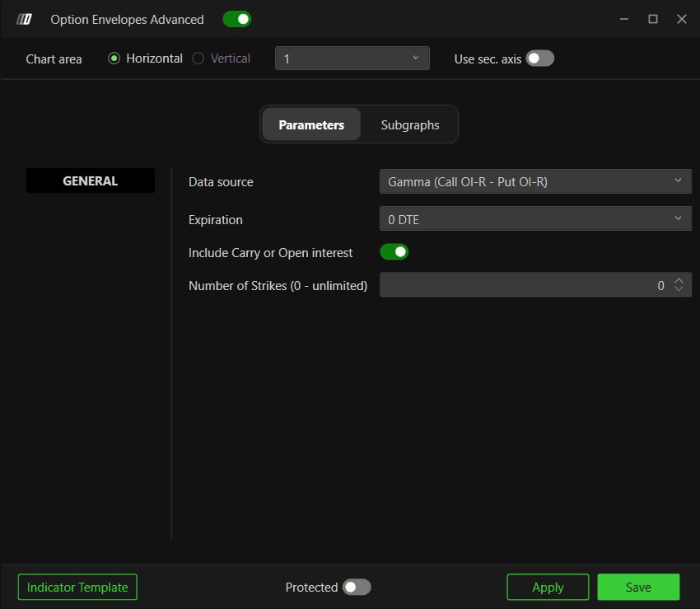
Task: Switch to the Parameters tab
Action: [311, 124]
